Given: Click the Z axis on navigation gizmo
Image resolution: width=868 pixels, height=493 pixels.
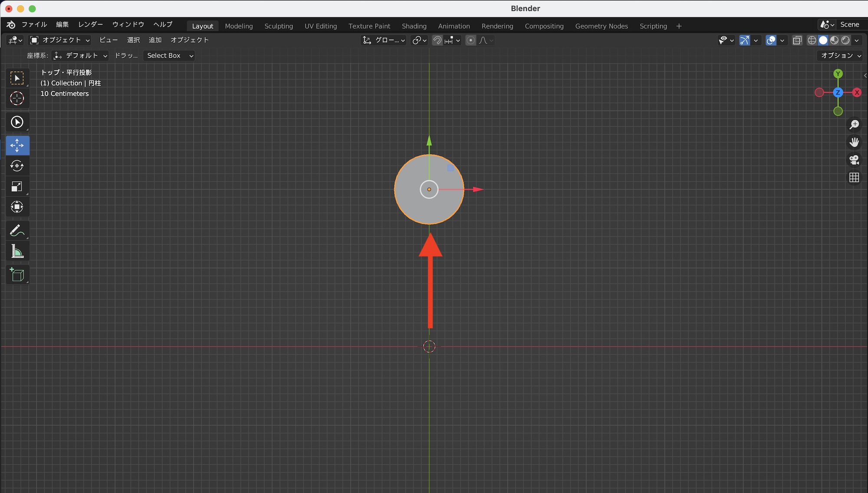Looking at the screenshot, I should click(x=838, y=93).
